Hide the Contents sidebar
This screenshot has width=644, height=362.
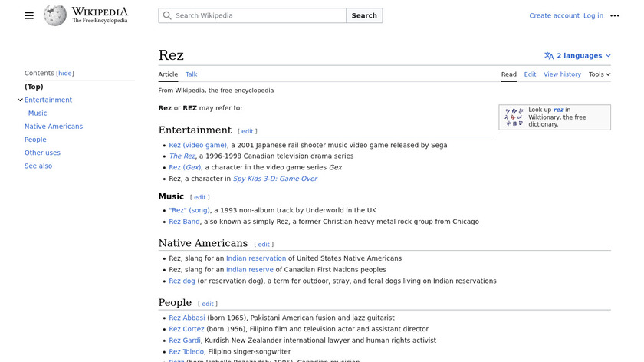tap(65, 73)
